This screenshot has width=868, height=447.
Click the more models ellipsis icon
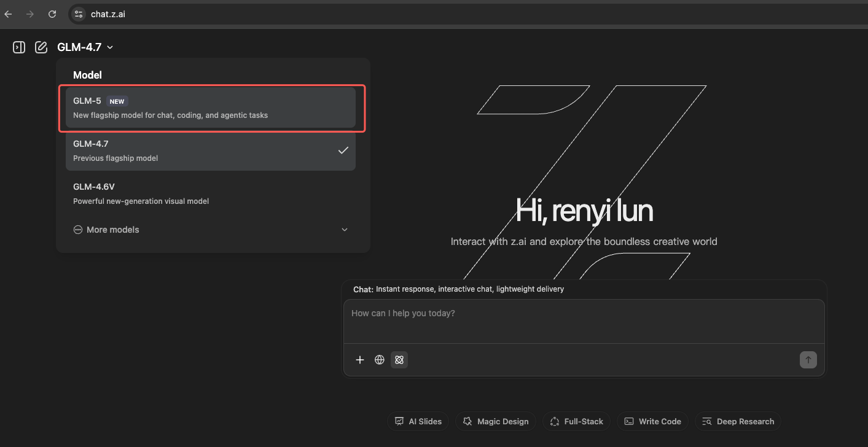pyautogui.click(x=78, y=230)
